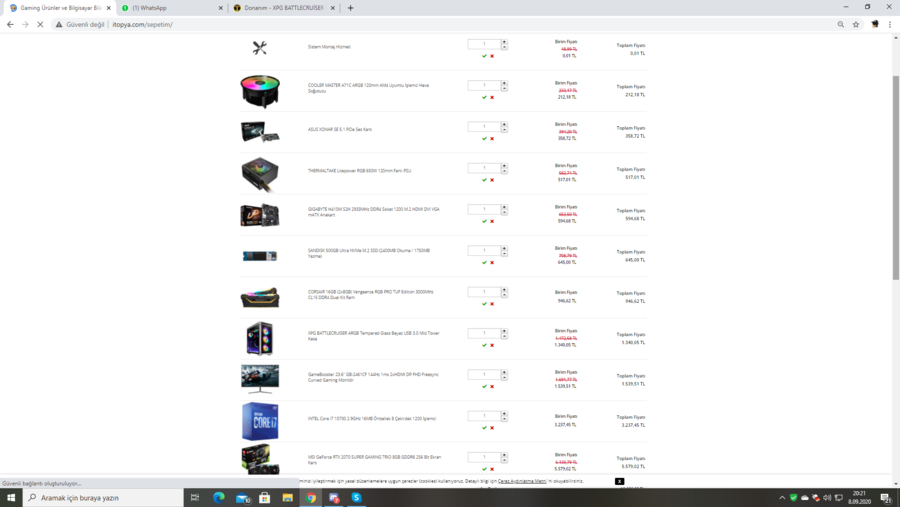Switch to the WhatsApp tab
The height and width of the screenshot is (507, 900).
pos(172,8)
